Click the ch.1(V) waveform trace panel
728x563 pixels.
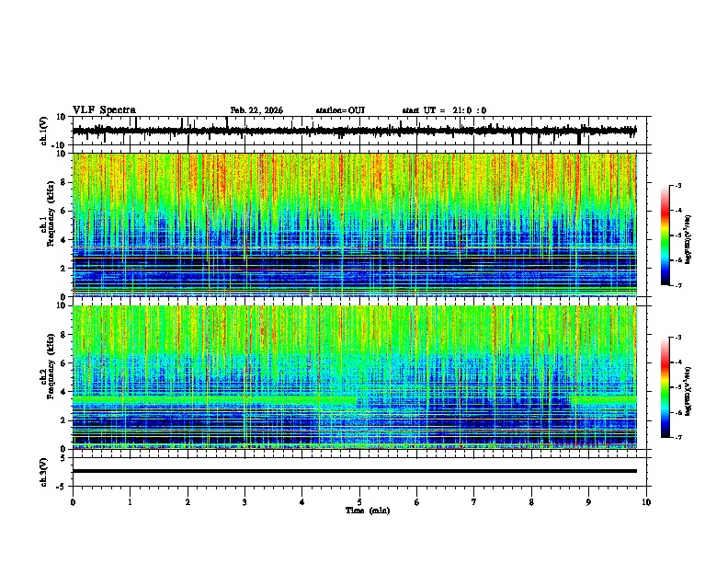click(361, 131)
